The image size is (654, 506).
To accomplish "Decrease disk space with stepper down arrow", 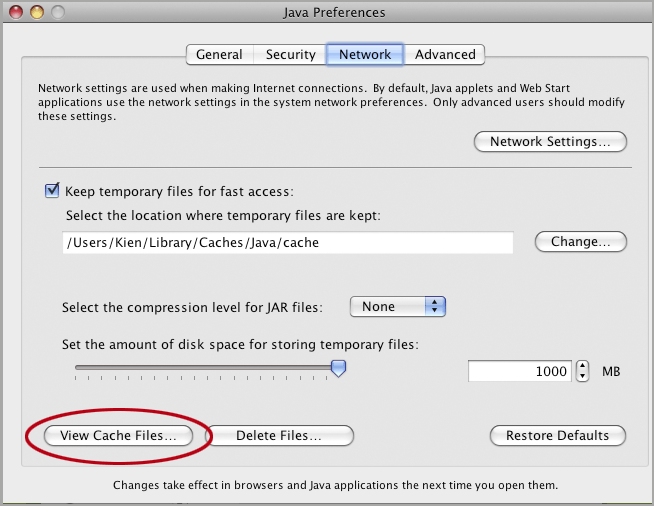I will 584,377.
